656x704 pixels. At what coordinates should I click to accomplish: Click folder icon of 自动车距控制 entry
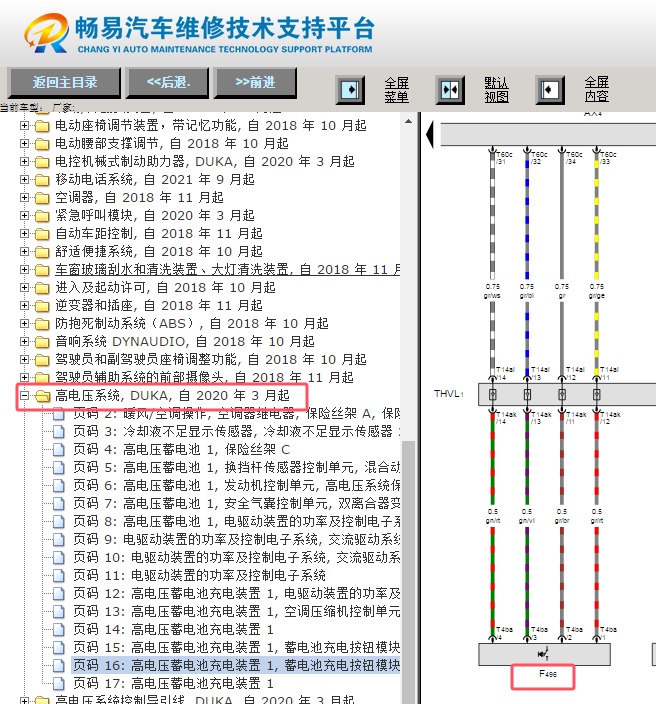[x=42, y=234]
